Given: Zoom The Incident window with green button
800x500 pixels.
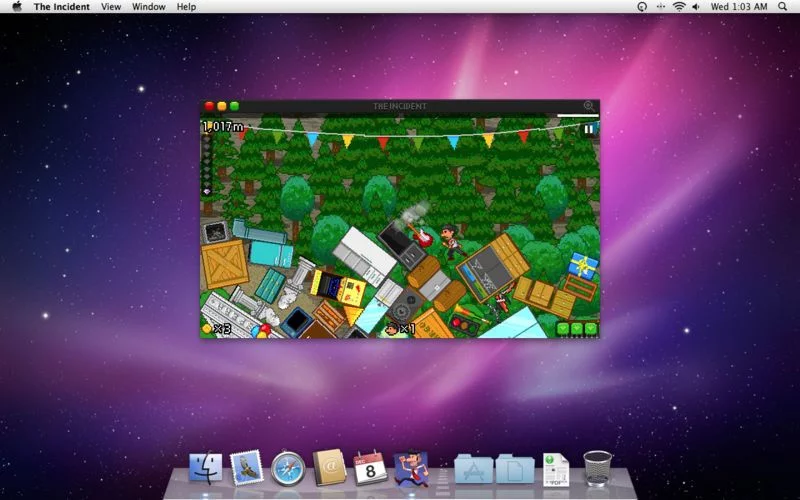Looking at the screenshot, I should click(x=234, y=106).
